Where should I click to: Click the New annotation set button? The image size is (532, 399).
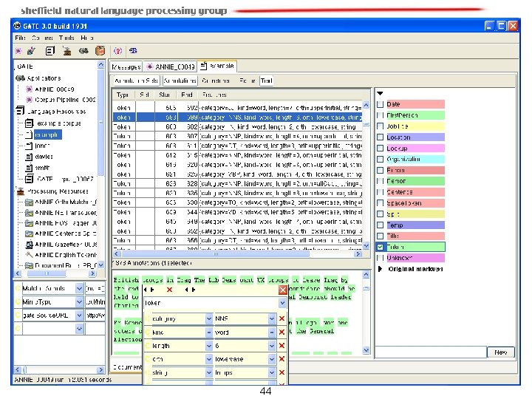pos(501,352)
